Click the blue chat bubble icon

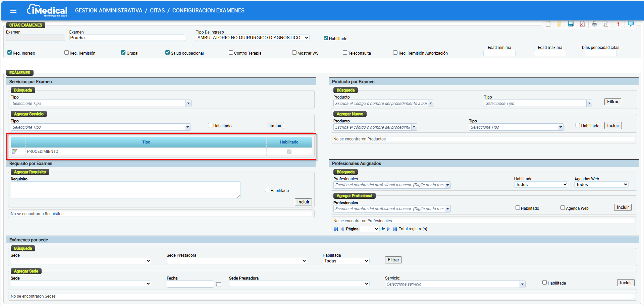coord(631,24)
